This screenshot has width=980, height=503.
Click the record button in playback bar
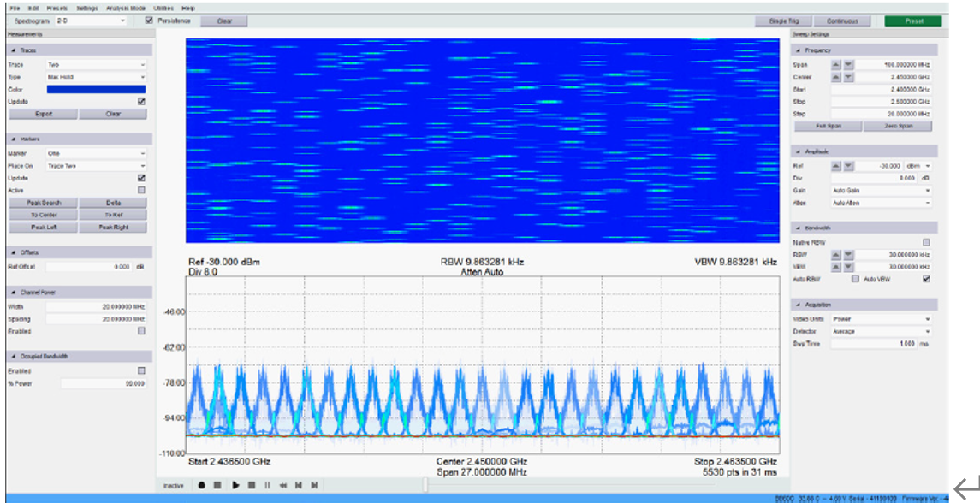[202, 485]
